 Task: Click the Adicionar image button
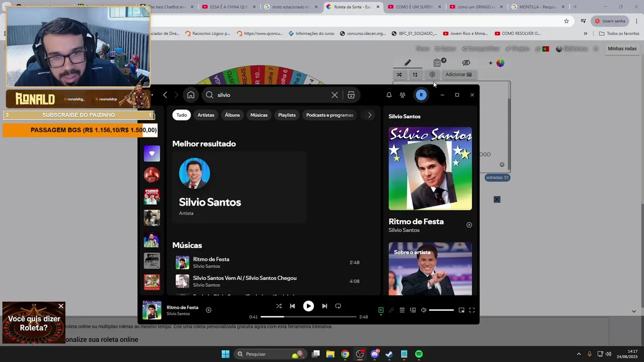[458, 74]
